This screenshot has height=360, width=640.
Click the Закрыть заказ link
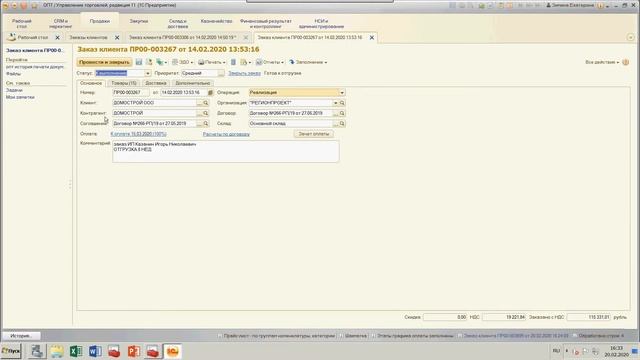pyautogui.click(x=244, y=73)
